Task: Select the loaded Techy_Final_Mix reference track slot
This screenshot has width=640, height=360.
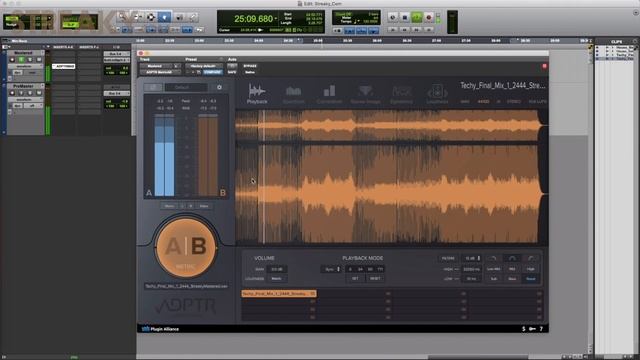Action: (x=279, y=293)
